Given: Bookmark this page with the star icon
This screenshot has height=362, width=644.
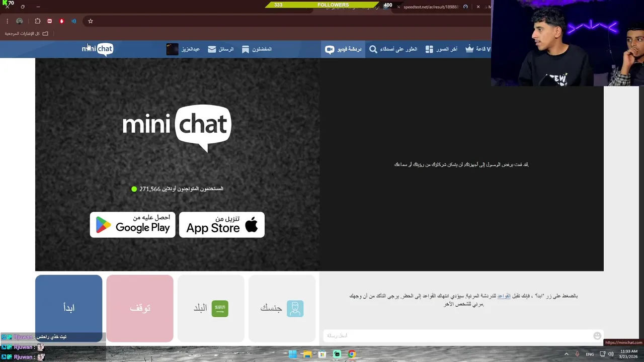Looking at the screenshot, I should coord(91,21).
